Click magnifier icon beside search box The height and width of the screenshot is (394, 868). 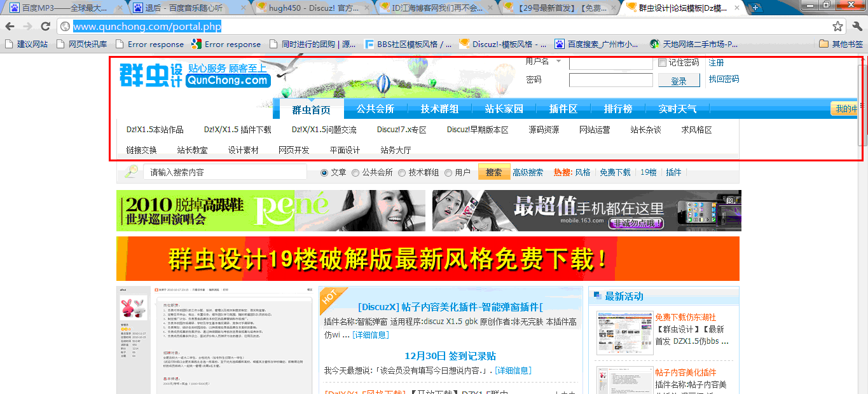click(x=131, y=172)
